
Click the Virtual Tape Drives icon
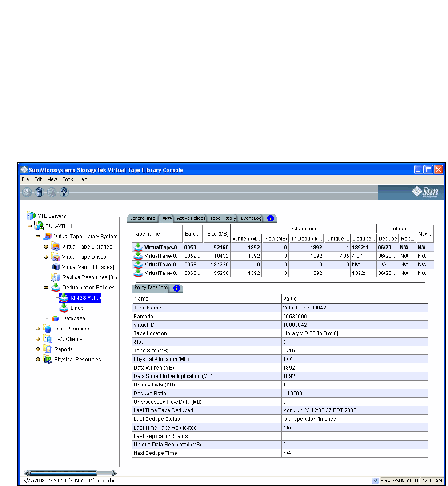56,257
